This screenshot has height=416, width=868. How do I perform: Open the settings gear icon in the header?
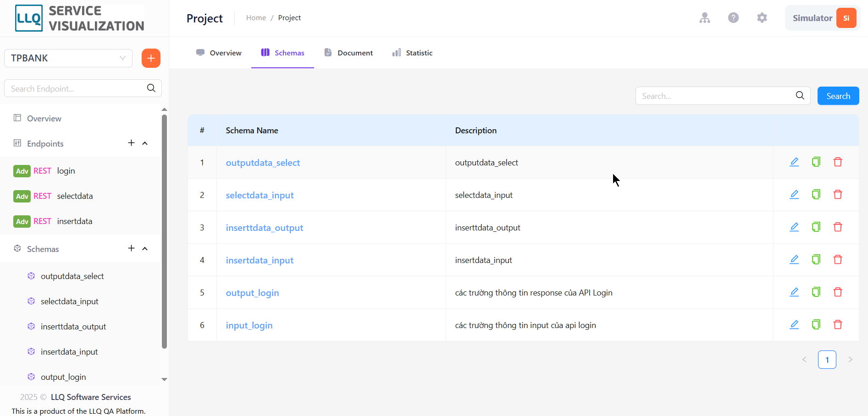point(762,18)
